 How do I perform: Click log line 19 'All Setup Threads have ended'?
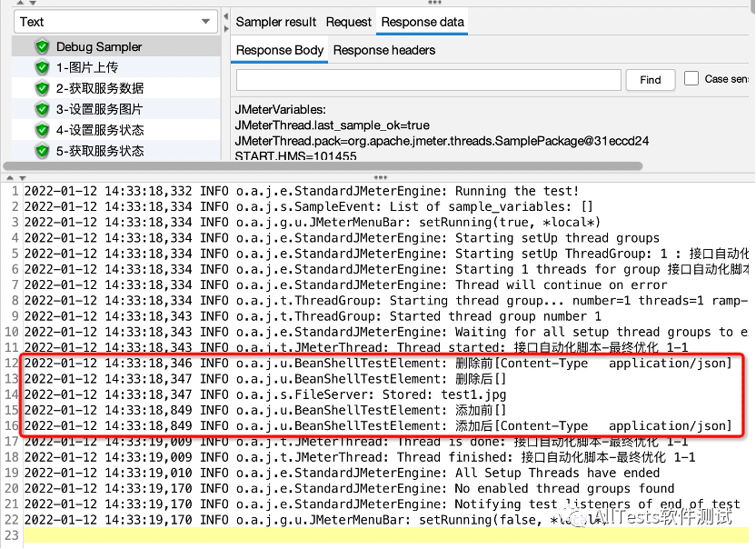342,473
